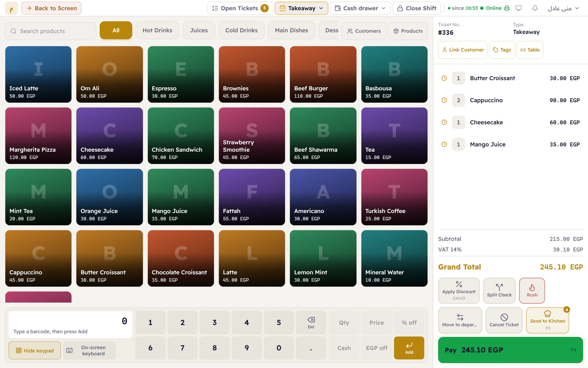588x368 pixels.
Task: Open the Open Tickets list
Action: click(240, 8)
